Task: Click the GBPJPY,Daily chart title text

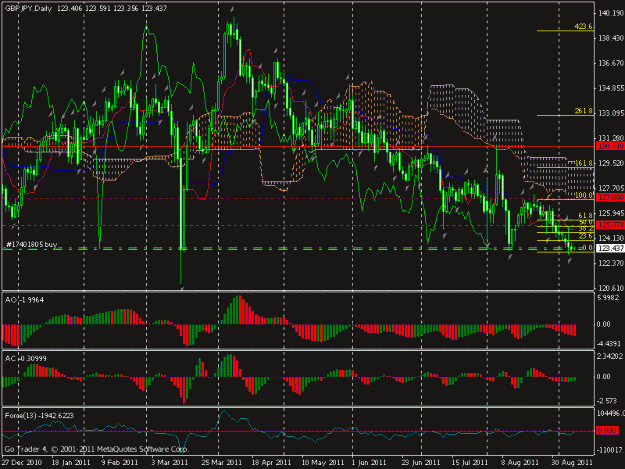Action: (28, 8)
